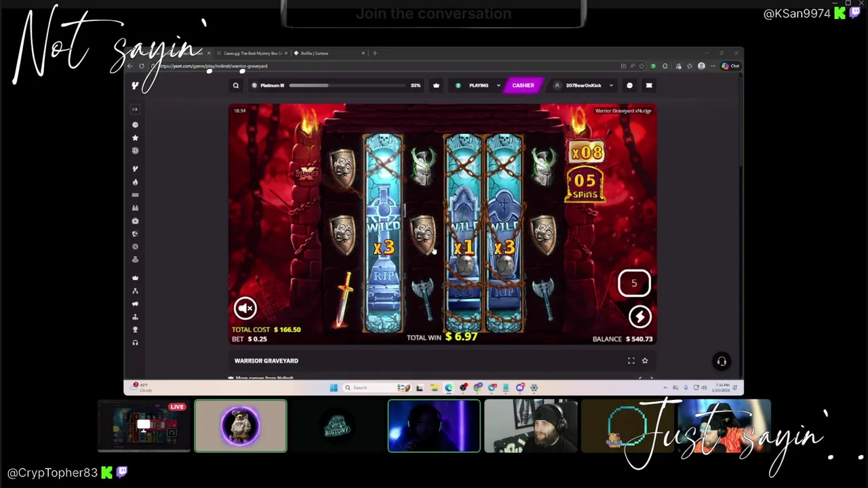Select the teddy bear avatar thumbnail
The width and height of the screenshot is (868, 488).
(x=241, y=426)
